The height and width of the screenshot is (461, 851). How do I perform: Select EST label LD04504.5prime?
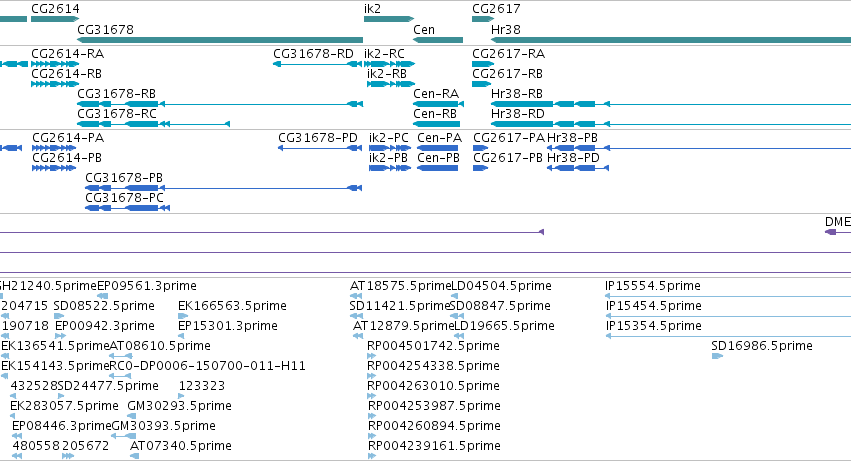501,286
